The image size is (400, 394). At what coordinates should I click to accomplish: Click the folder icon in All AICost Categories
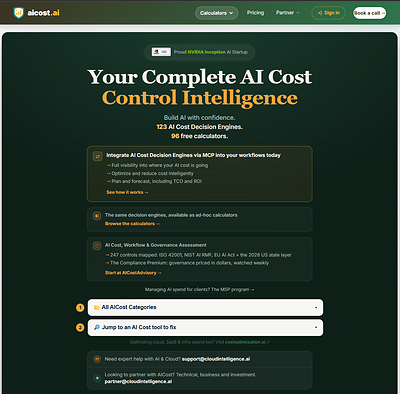(97, 307)
